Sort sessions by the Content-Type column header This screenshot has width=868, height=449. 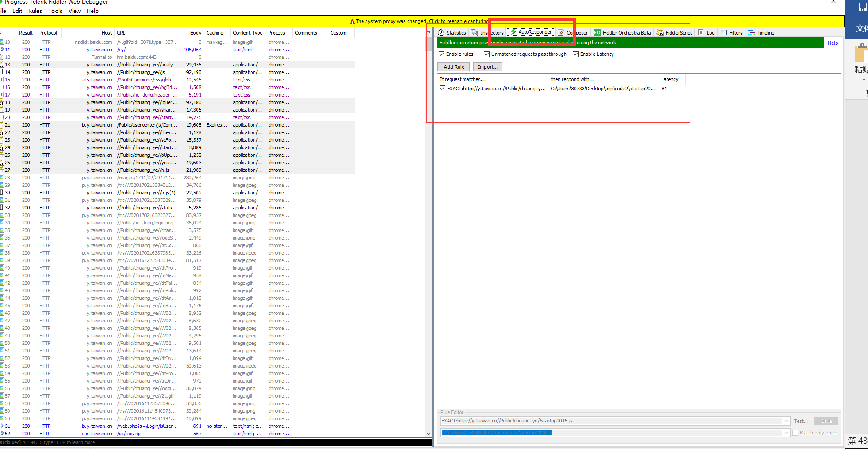(248, 33)
